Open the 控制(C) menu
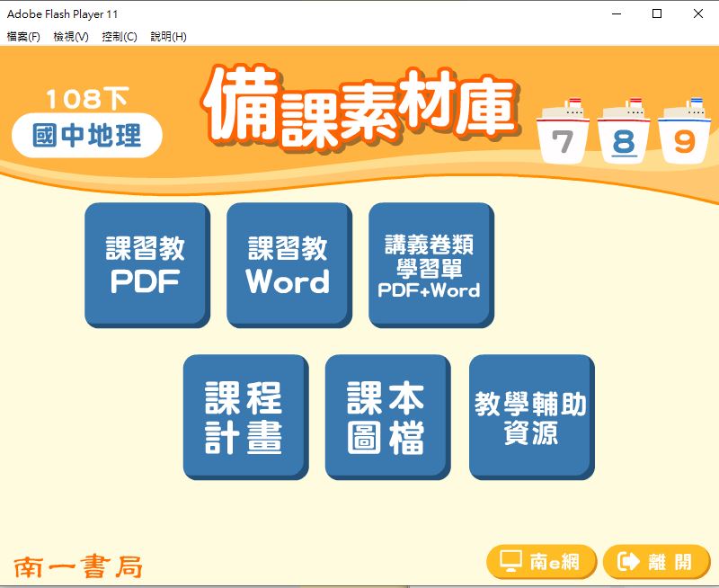Screen dimensions: 719x588 click(x=120, y=37)
